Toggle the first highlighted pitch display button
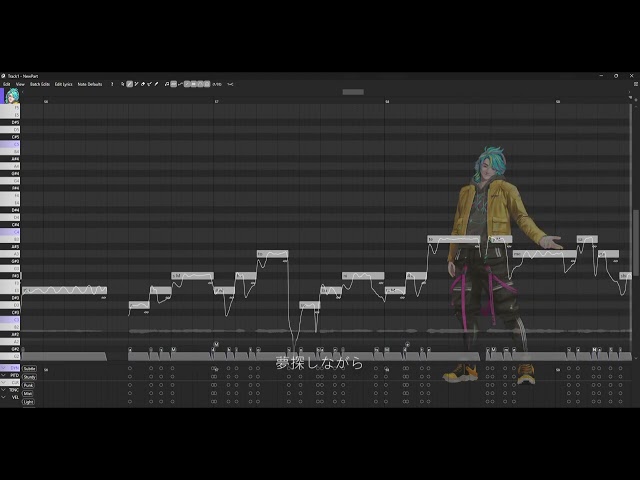 click(187, 84)
